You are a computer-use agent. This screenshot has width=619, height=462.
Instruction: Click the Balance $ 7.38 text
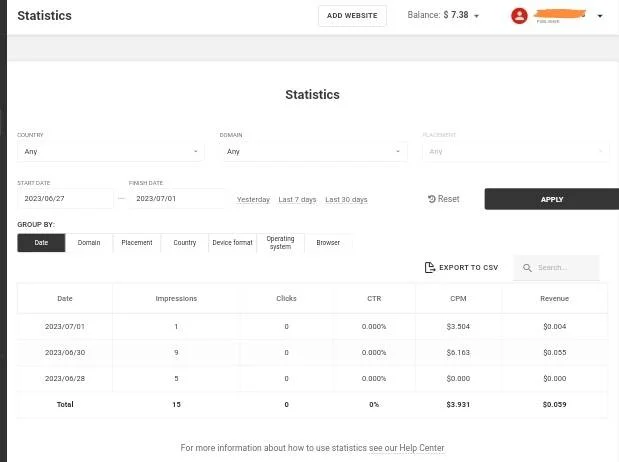[438, 15]
